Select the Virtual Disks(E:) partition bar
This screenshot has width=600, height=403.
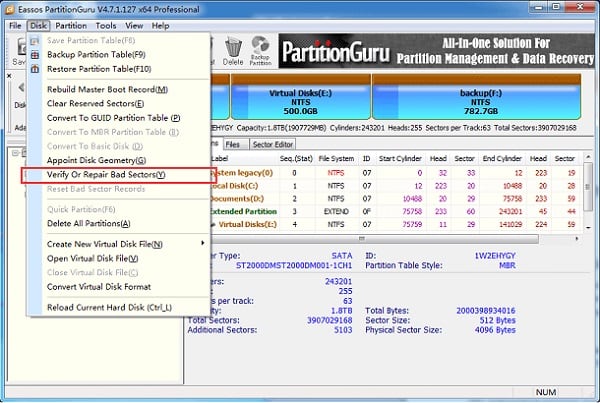(300, 101)
